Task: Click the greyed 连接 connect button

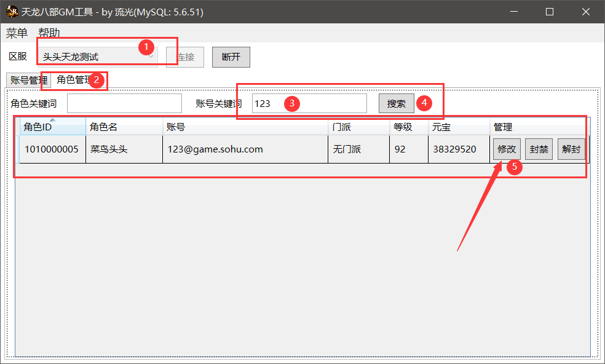Action: [185, 57]
